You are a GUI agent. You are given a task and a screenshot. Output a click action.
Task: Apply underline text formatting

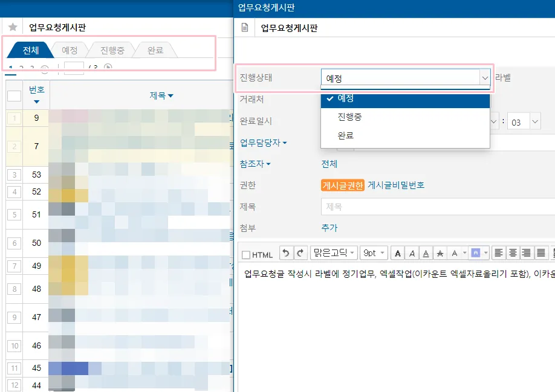coord(426,253)
